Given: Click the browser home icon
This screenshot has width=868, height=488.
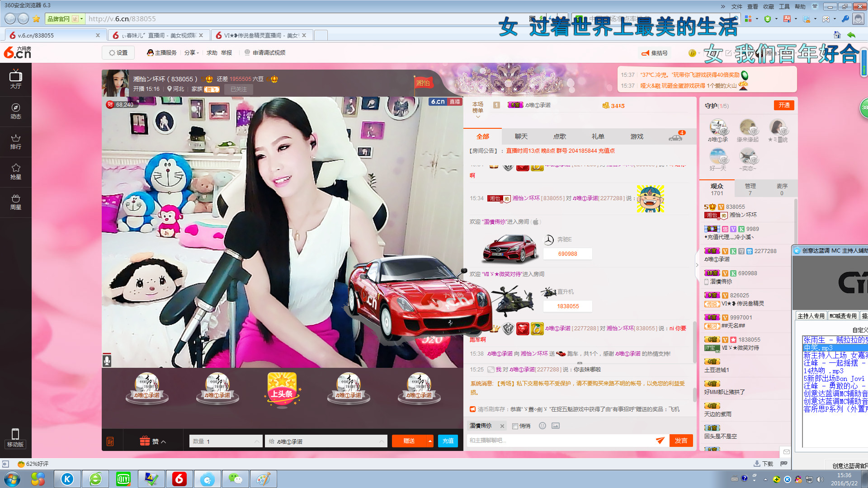Looking at the screenshot, I should pos(837,35).
